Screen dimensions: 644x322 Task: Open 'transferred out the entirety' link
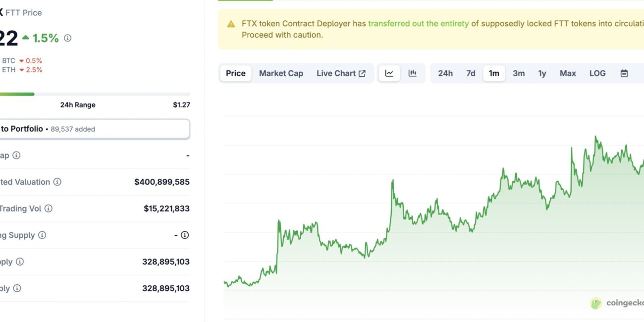[x=419, y=23]
